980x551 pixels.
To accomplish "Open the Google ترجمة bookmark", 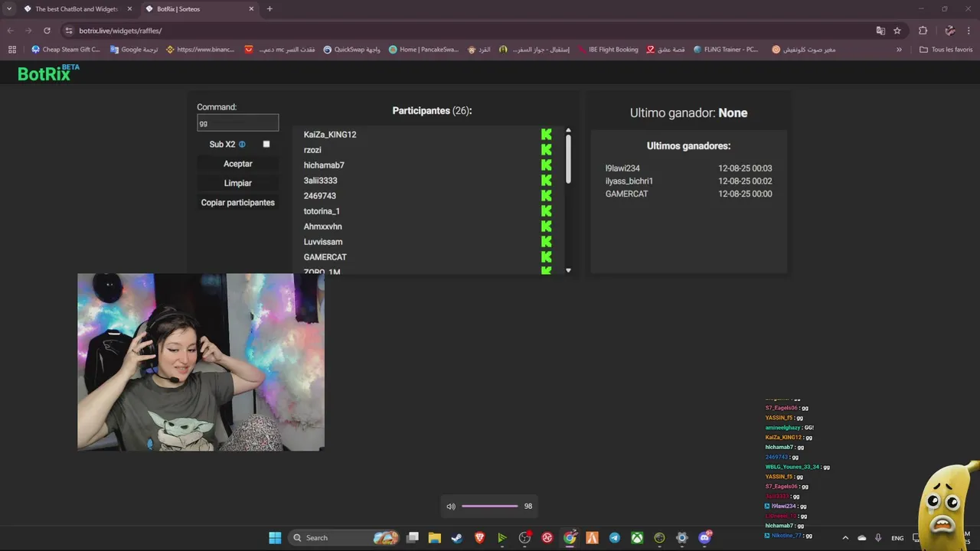I will pyautogui.click(x=134, y=50).
